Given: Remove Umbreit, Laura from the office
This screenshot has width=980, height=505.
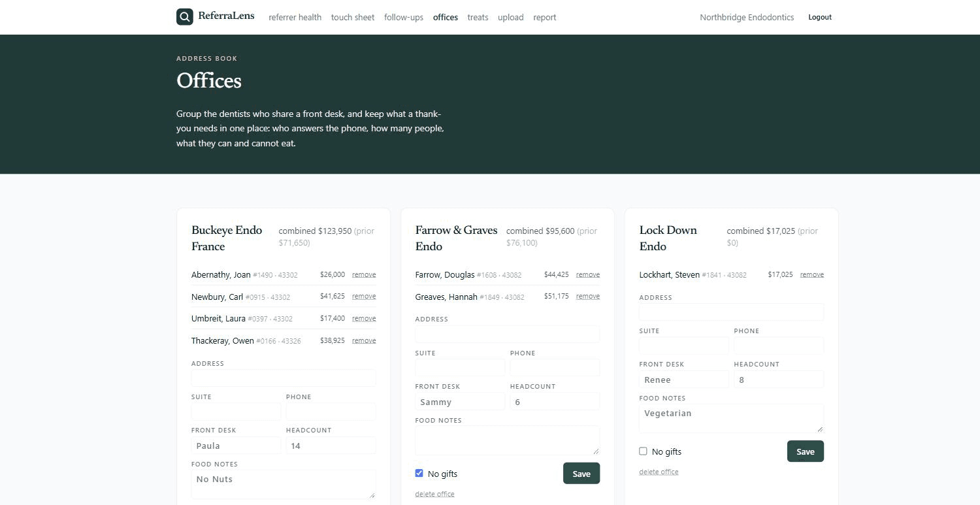Looking at the screenshot, I should 364,319.
